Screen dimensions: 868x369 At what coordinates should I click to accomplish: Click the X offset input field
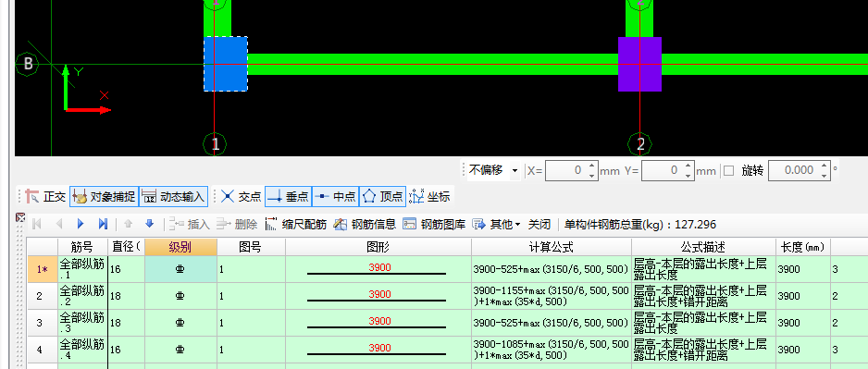coord(565,170)
